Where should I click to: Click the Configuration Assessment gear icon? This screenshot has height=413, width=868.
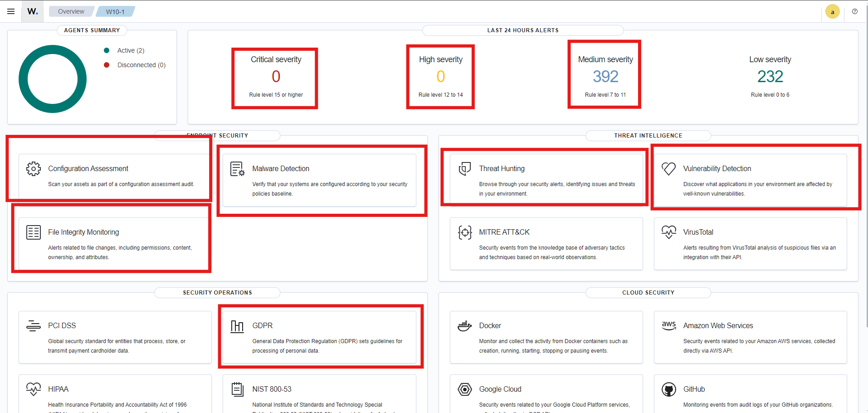34,169
